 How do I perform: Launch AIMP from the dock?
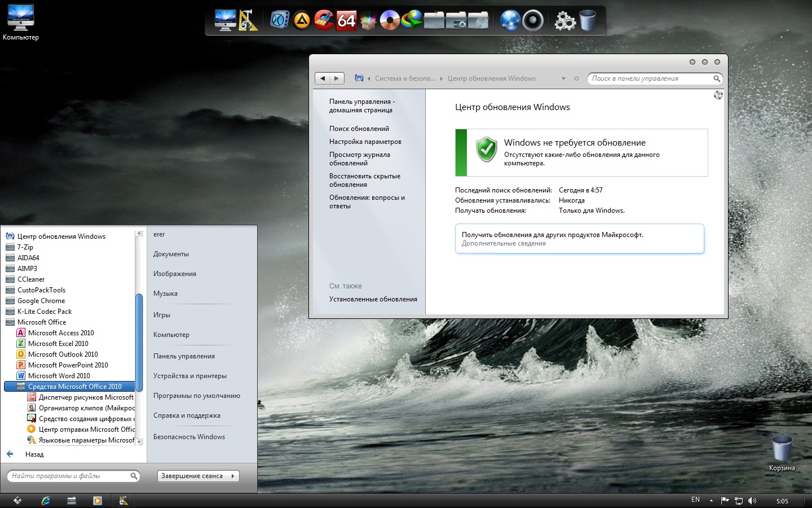coord(302,21)
